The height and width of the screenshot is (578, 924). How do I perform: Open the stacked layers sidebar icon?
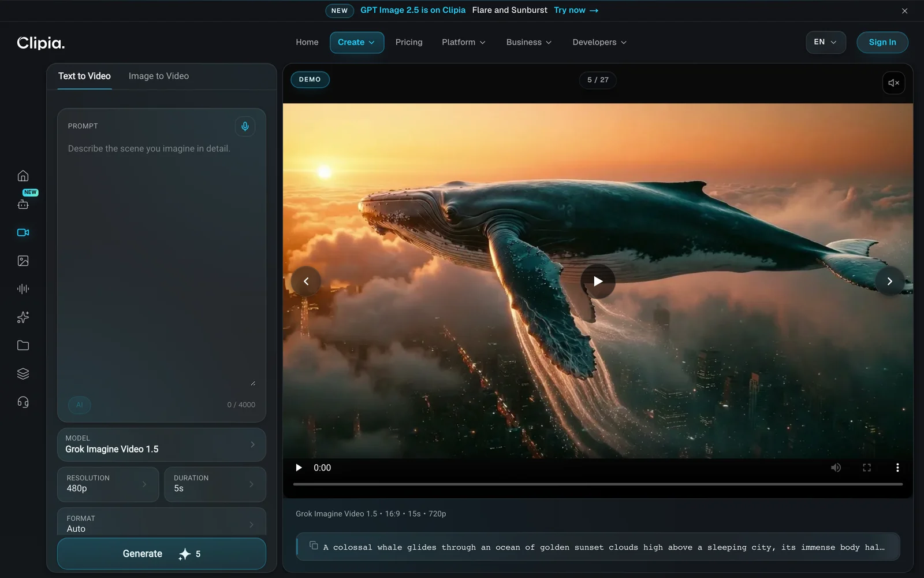[x=23, y=374]
